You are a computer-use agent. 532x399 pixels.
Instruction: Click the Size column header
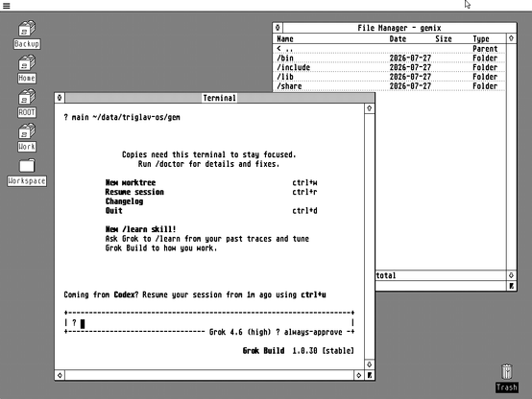coord(444,39)
